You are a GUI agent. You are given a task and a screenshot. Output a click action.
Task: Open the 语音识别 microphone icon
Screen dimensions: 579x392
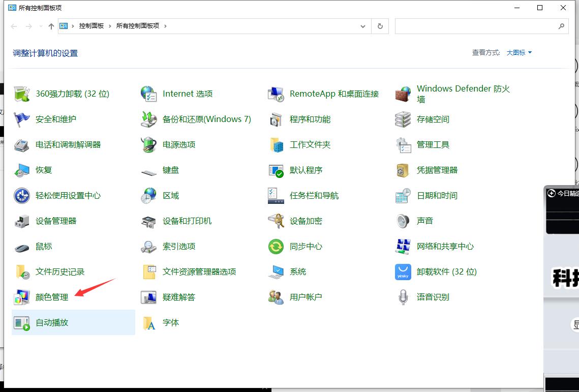[x=403, y=297]
